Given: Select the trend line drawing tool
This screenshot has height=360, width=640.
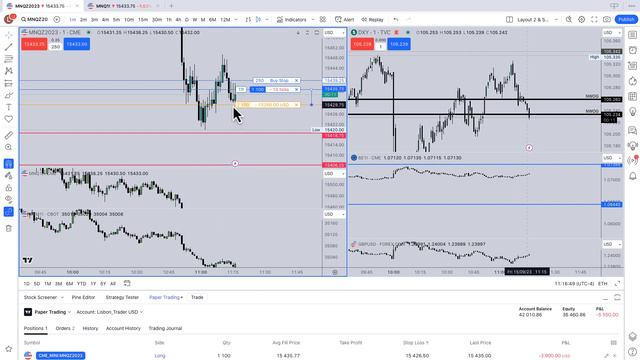Looking at the screenshot, I should [9, 47].
